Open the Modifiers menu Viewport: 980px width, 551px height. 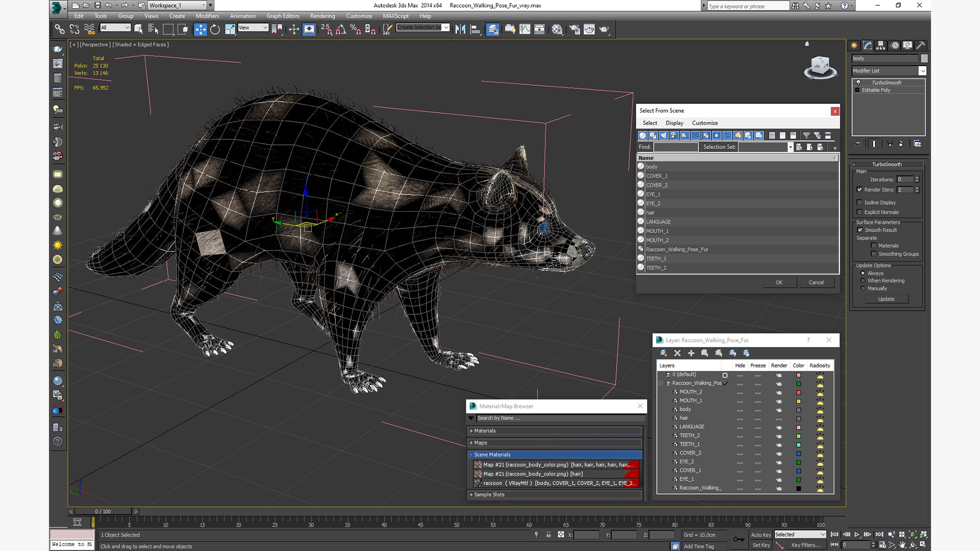click(x=207, y=16)
